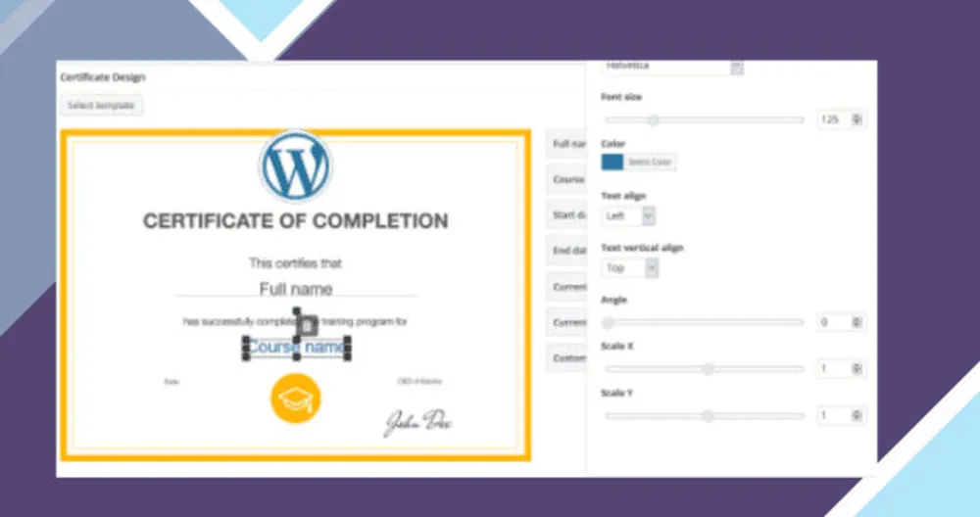The width and height of the screenshot is (980, 517).
Task: Click the Angle value stepper arrows
Action: 857,322
